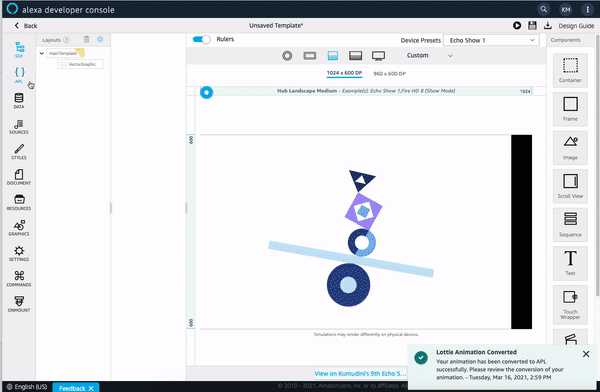600x392 pixels.
Task: Add a Touch Wrapper component
Action: click(570, 305)
